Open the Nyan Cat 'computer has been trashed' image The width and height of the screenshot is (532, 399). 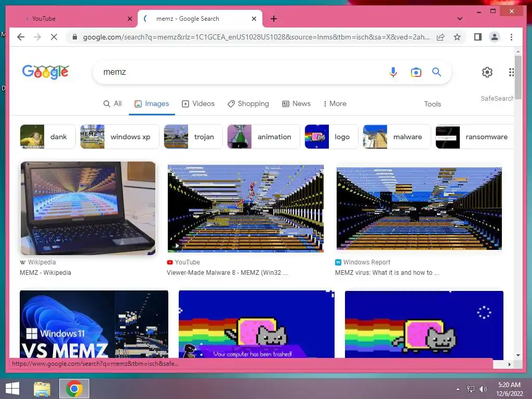click(257, 324)
